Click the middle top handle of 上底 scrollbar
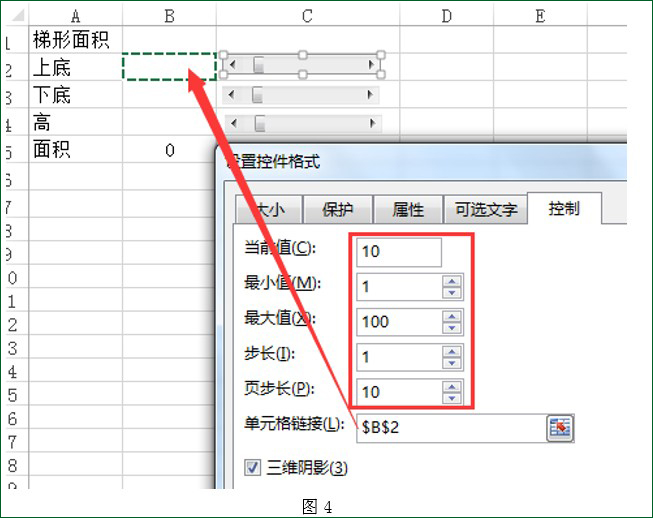653x518 pixels. [x=303, y=55]
